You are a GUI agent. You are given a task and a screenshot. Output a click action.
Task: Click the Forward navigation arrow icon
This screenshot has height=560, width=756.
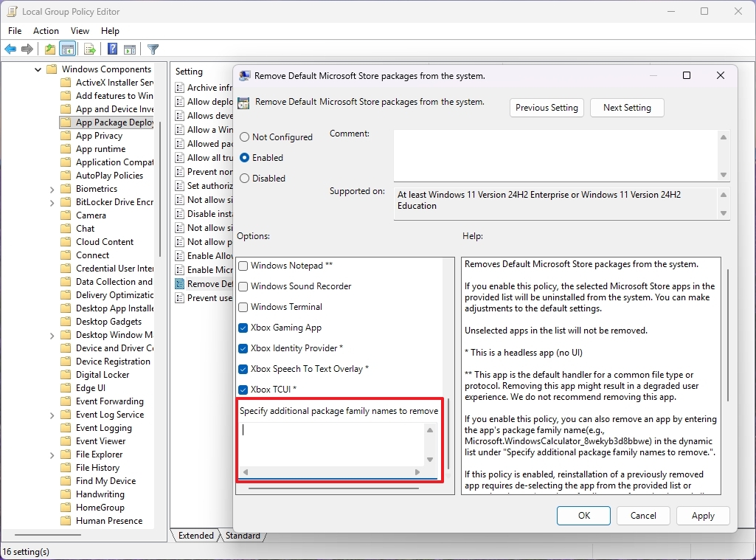pyautogui.click(x=28, y=49)
